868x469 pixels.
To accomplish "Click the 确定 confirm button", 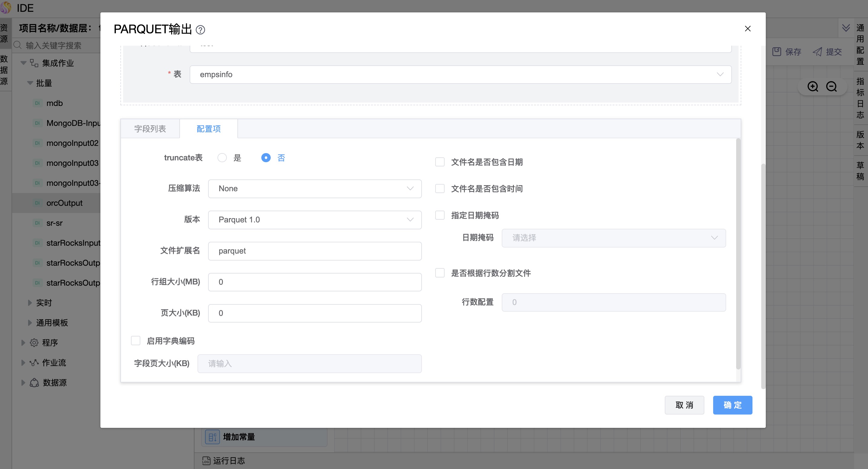I will click(x=732, y=405).
